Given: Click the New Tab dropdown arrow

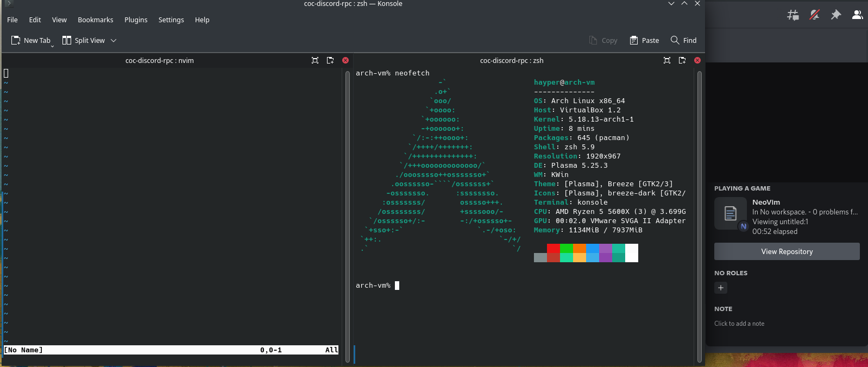Looking at the screenshot, I should 53,46.
